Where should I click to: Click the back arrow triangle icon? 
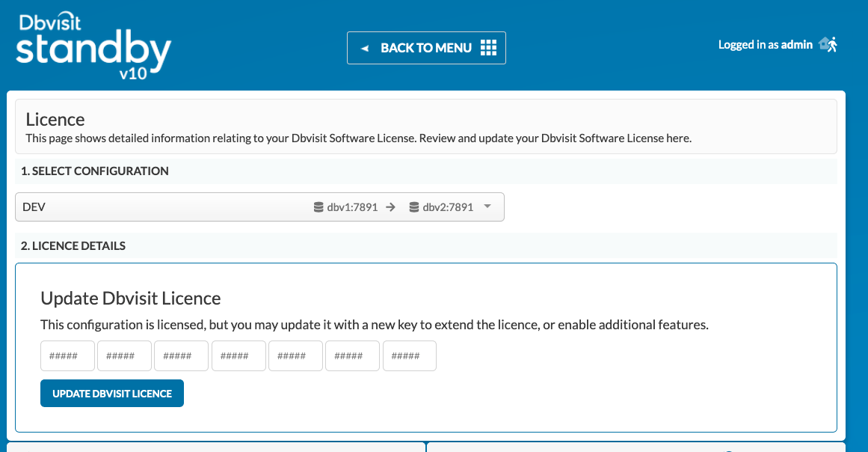(365, 48)
